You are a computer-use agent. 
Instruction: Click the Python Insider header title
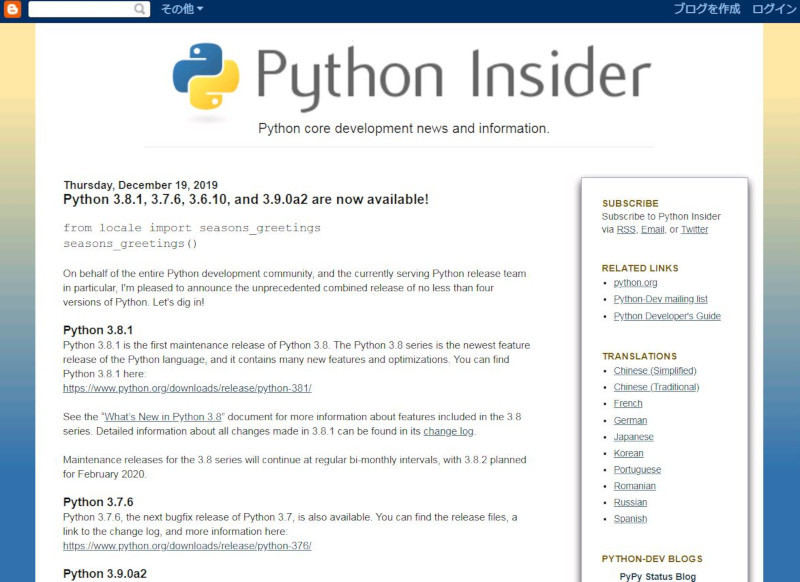tap(453, 77)
